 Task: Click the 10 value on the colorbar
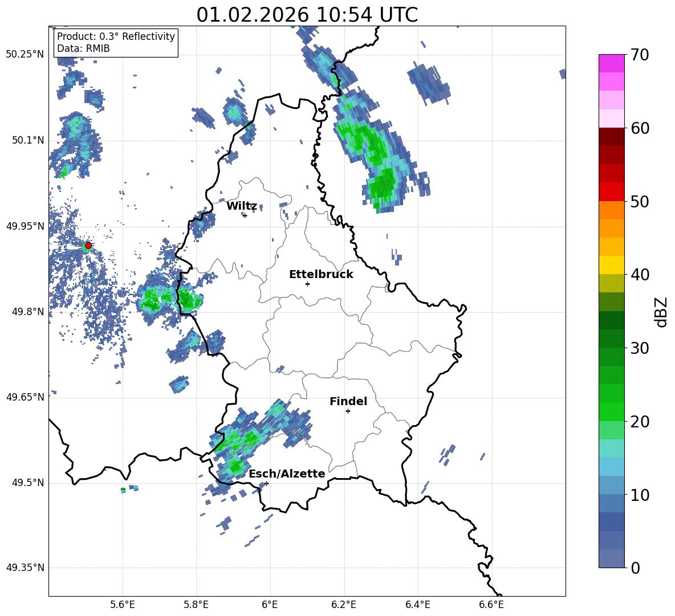(x=640, y=495)
